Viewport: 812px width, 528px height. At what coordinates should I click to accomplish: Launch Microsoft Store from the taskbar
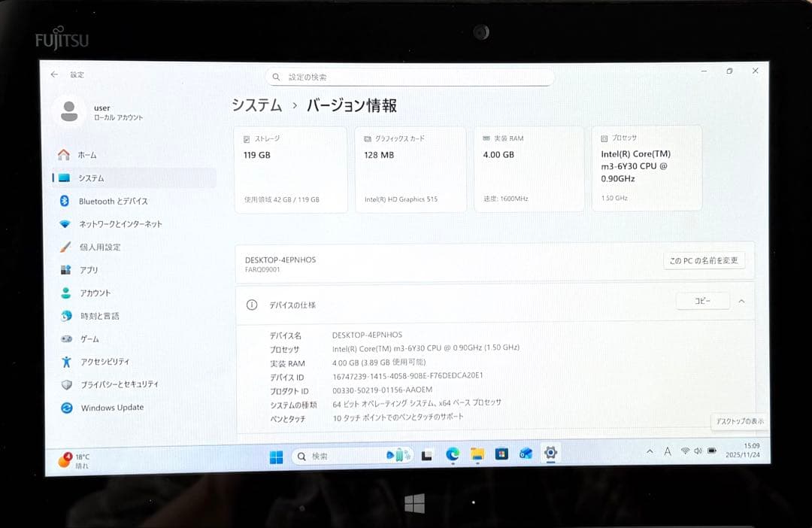pos(500,454)
